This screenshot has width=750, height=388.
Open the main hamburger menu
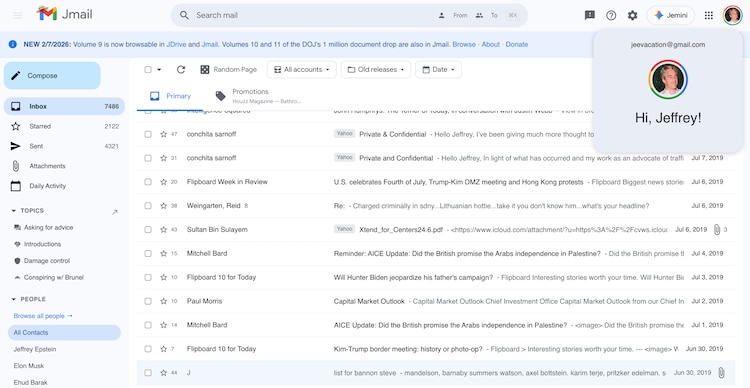(x=18, y=15)
